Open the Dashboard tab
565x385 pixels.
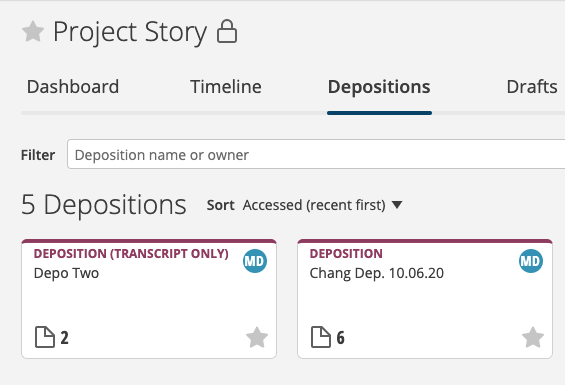click(x=73, y=87)
